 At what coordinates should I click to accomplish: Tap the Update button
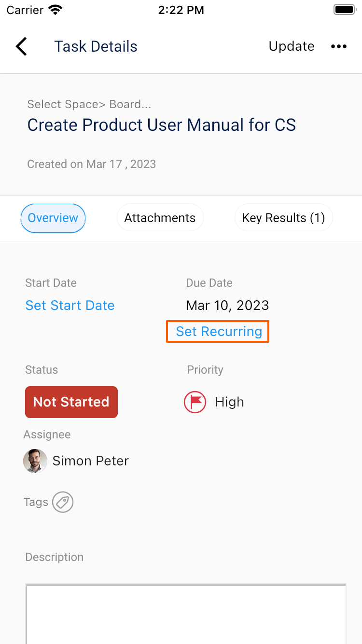coord(292,46)
